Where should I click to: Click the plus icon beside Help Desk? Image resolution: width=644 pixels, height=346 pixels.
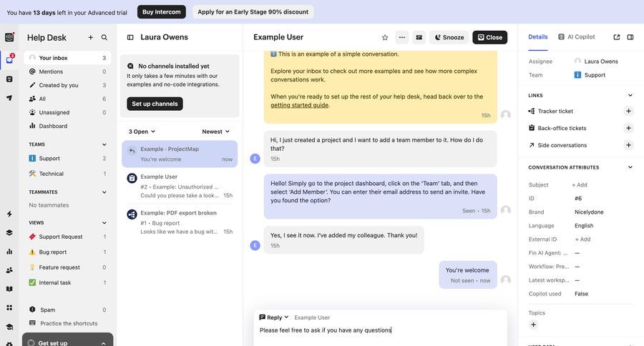coord(90,37)
